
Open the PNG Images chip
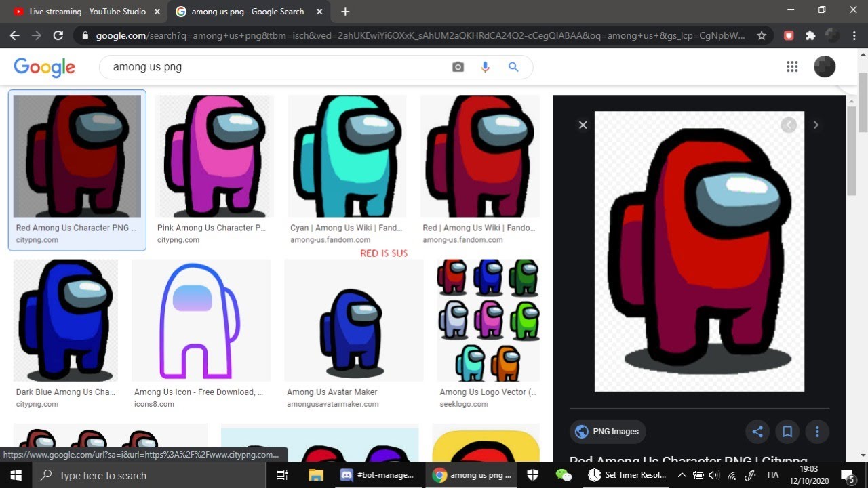pyautogui.click(x=608, y=432)
